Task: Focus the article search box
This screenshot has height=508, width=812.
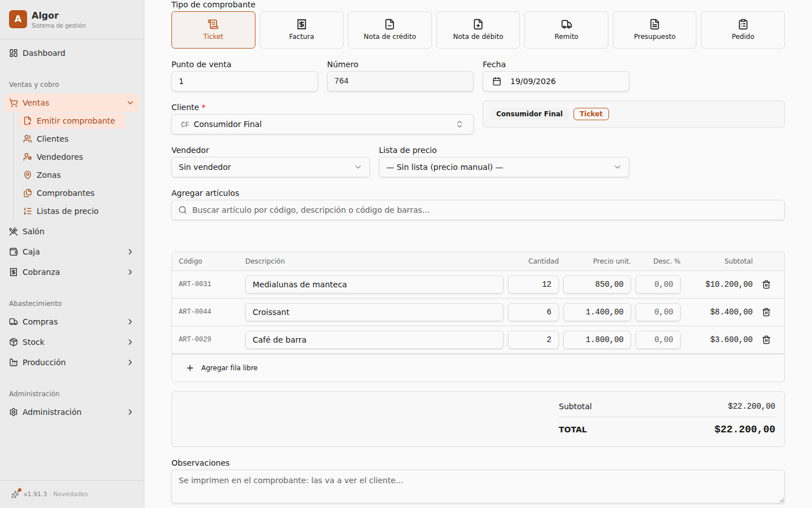Action: click(x=478, y=210)
